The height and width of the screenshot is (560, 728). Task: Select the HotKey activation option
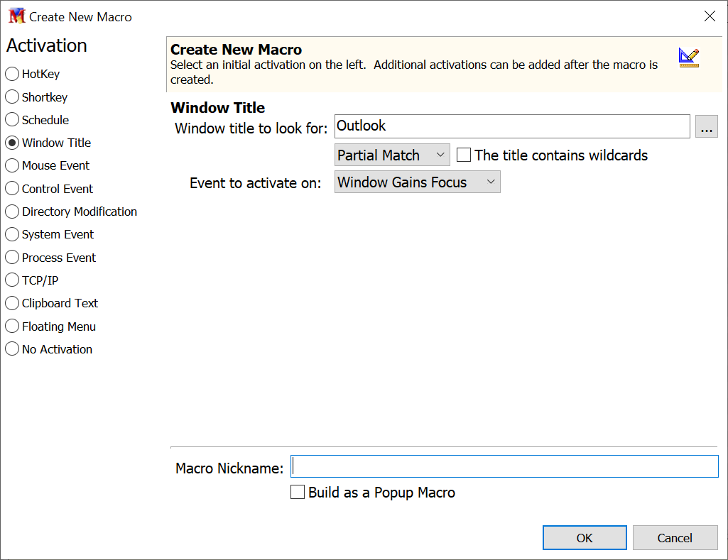[x=12, y=74]
